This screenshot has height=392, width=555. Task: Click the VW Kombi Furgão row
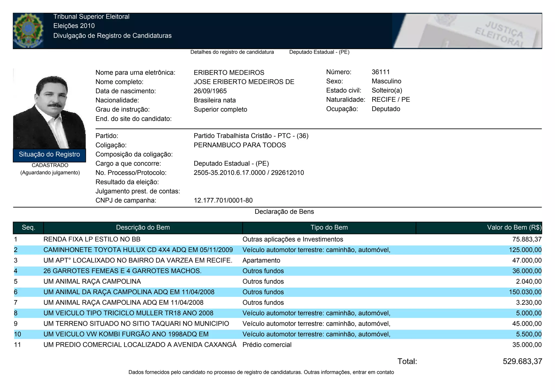click(x=126, y=335)
